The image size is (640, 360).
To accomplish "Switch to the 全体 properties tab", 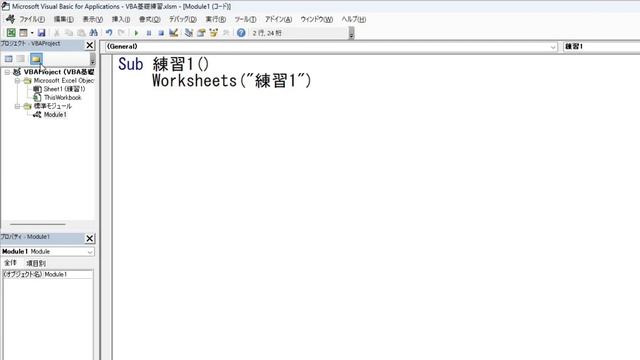I will [x=10, y=263].
